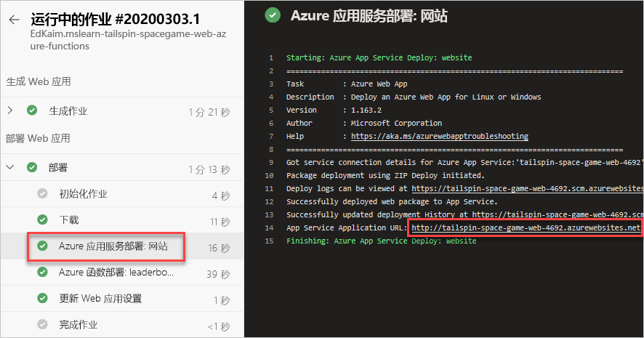Image resolution: width=644 pixels, height=338 pixels.
Task: Click log line Successfully updated deployment History
Action: pos(464,214)
